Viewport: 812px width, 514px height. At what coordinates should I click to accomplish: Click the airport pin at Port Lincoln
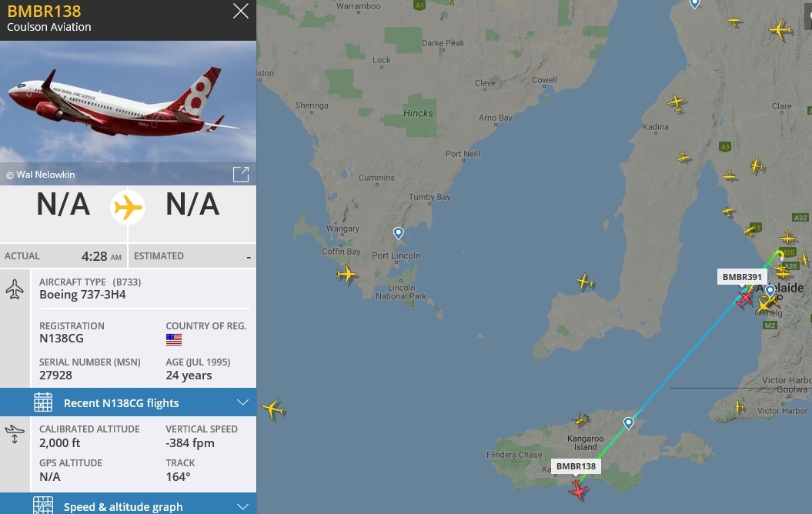(398, 233)
